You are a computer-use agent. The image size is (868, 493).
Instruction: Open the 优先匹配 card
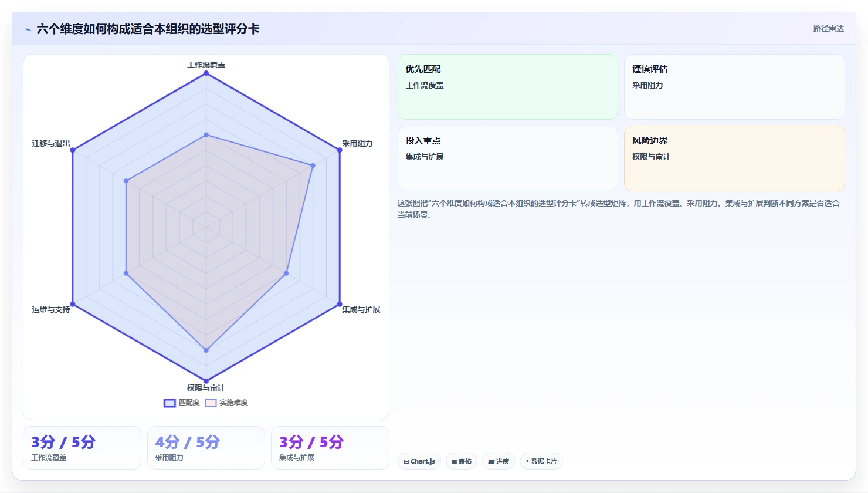(x=508, y=87)
